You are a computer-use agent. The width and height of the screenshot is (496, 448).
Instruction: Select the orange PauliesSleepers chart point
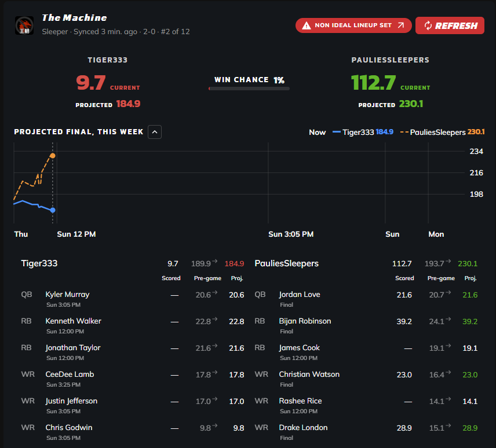click(x=53, y=156)
